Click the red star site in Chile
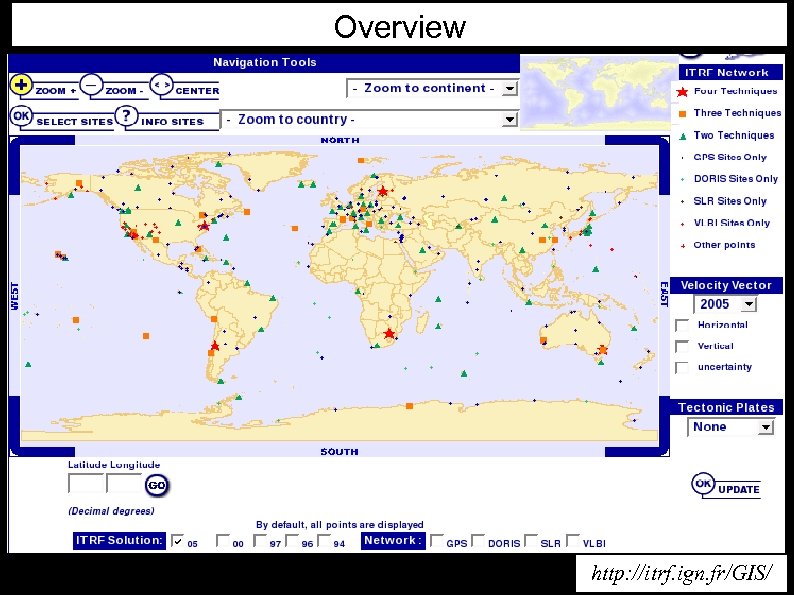794x595 pixels. click(x=214, y=346)
